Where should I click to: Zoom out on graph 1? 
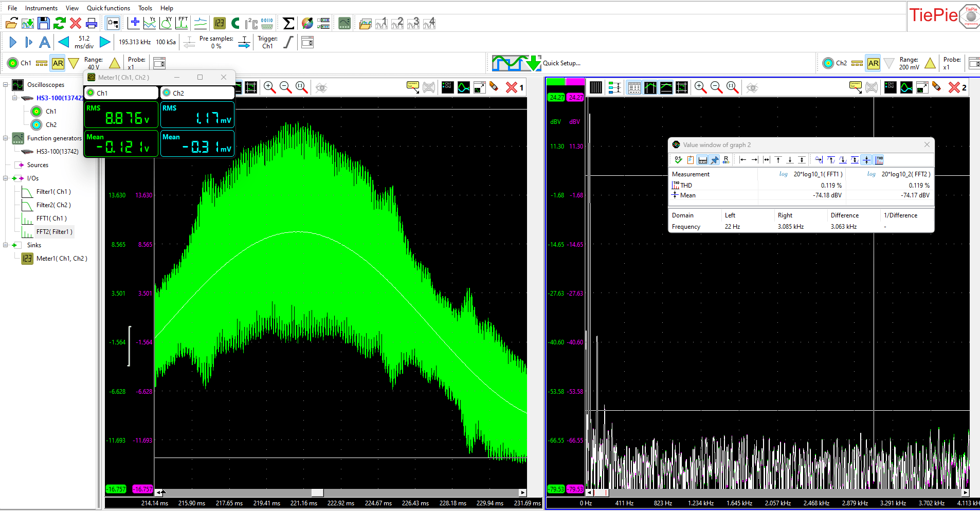285,87
